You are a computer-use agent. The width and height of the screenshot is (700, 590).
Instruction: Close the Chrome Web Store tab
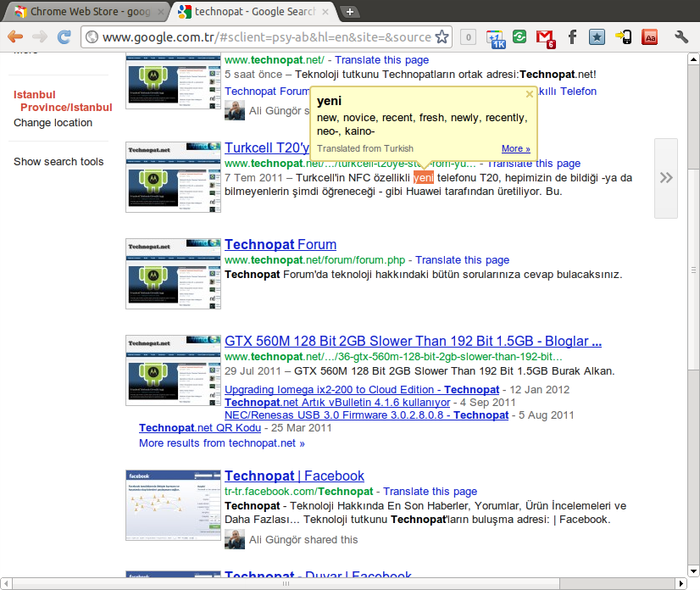click(x=161, y=12)
